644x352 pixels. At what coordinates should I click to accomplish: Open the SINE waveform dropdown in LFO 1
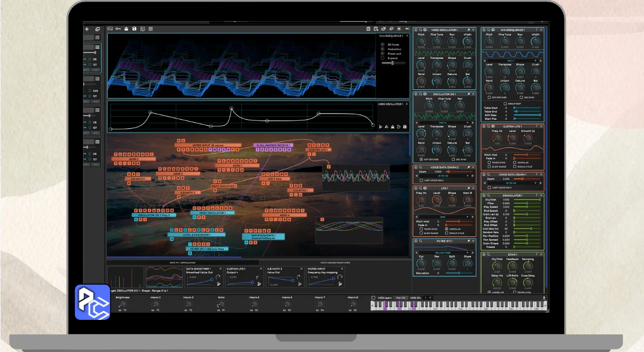click(x=444, y=217)
